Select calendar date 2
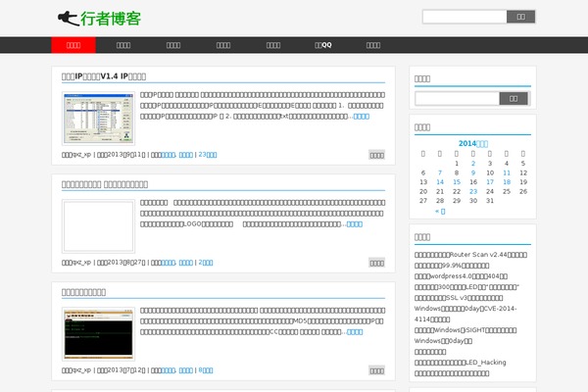This screenshot has width=588, height=392. pyautogui.click(x=473, y=164)
